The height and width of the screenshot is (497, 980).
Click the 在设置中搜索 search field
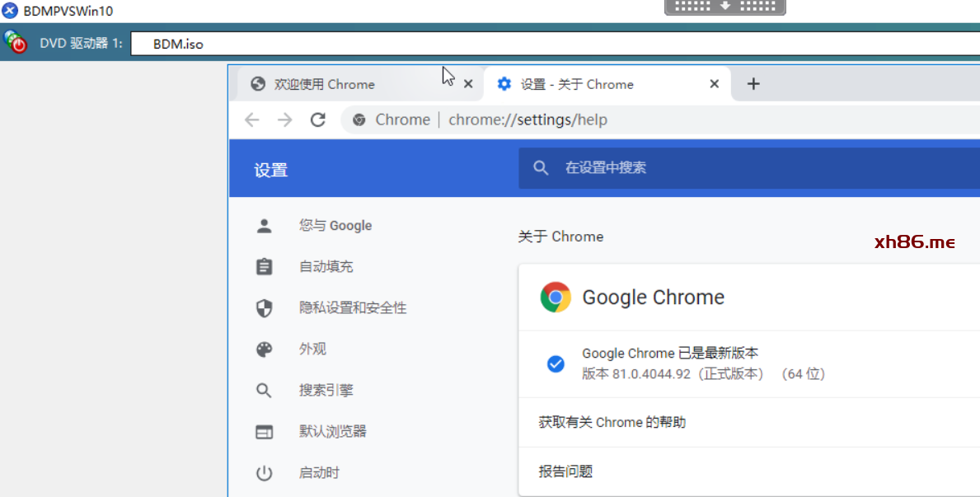click(742, 168)
